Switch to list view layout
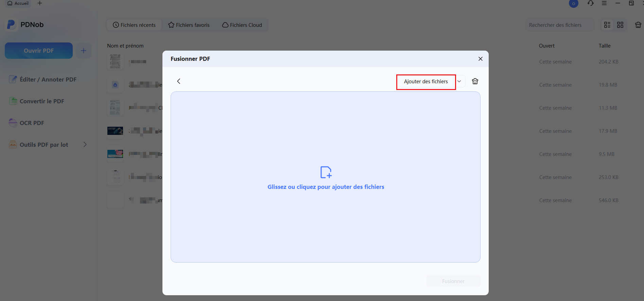 (x=607, y=25)
